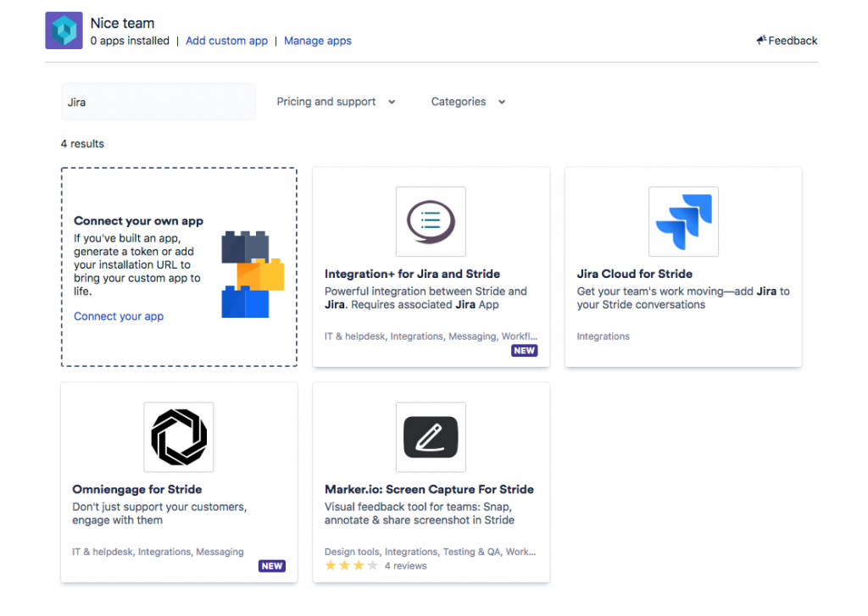This screenshot has height=616, width=868.
Task: Click Integrations category on Jira Cloud card
Action: pyautogui.click(x=603, y=336)
